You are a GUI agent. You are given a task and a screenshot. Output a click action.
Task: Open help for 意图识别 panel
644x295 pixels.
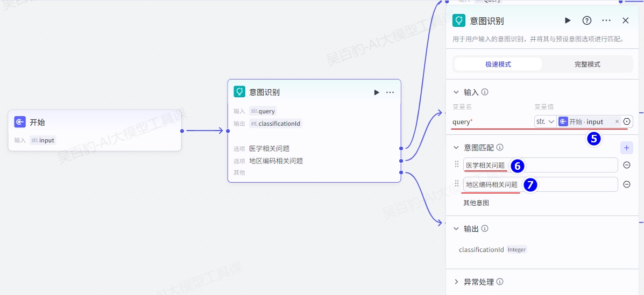click(x=587, y=20)
